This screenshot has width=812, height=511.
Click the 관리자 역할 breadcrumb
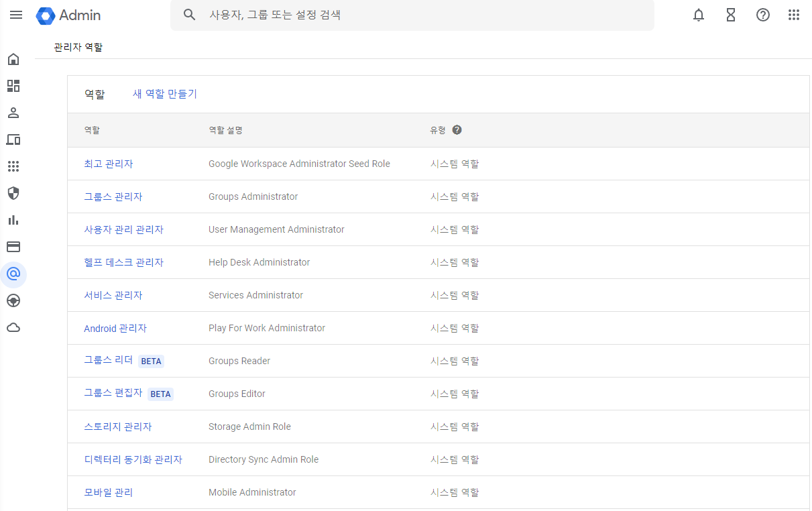click(78, 47)
